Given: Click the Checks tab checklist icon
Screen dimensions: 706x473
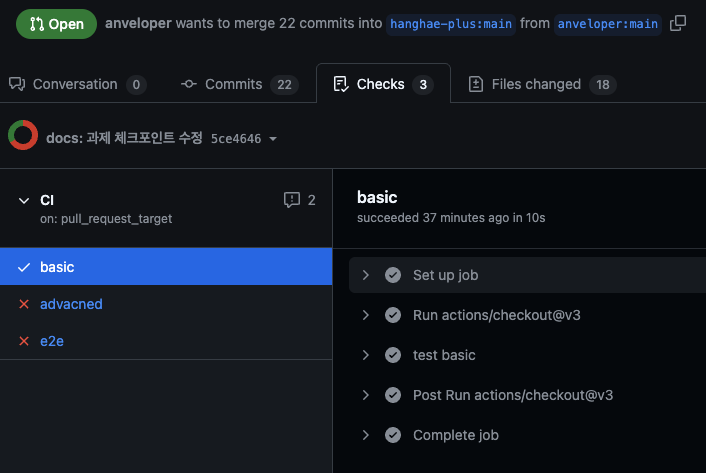Looking at the screenshot, I should click(340, 84).
